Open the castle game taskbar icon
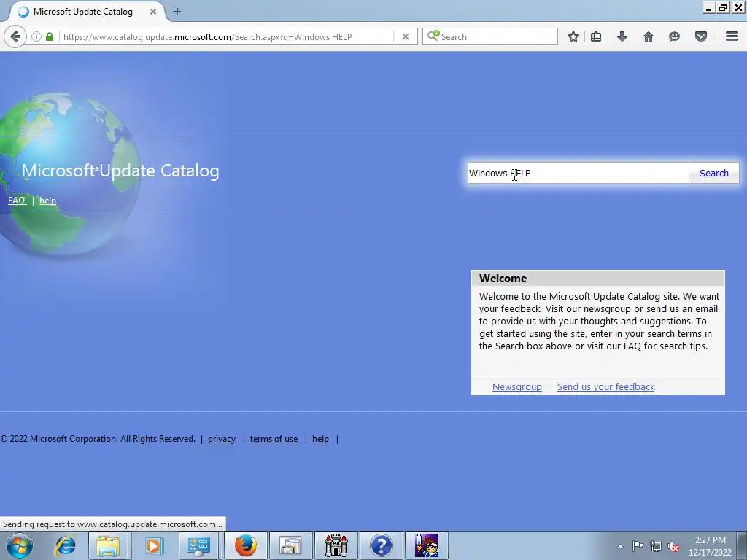 336,545
